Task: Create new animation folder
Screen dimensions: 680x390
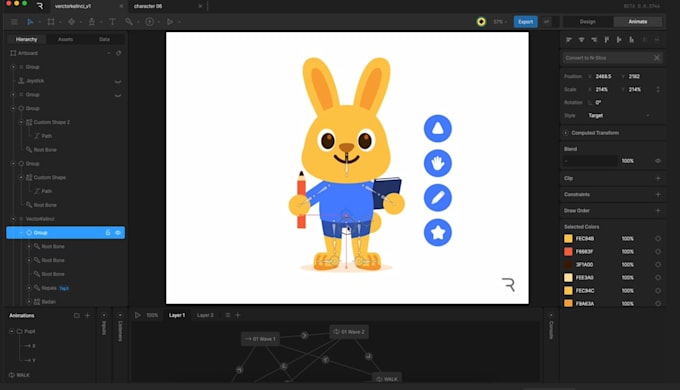Action: (x=76, y=315)
